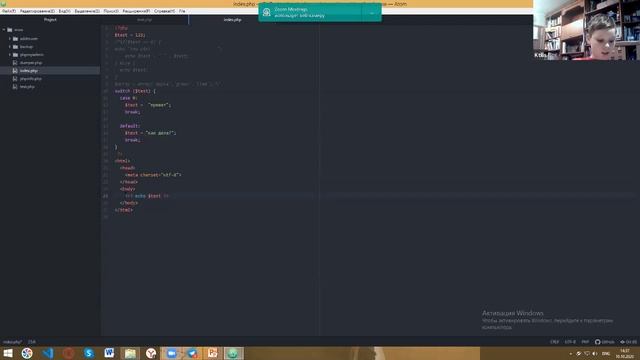
Task: Open the Zoom notification options button
Action: point(372,13)
